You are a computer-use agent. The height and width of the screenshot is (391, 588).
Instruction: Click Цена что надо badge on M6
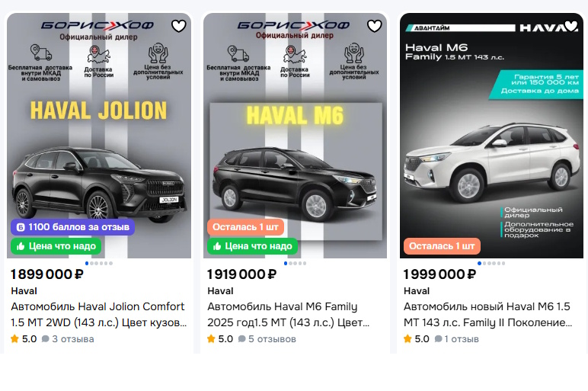[252, 246]
